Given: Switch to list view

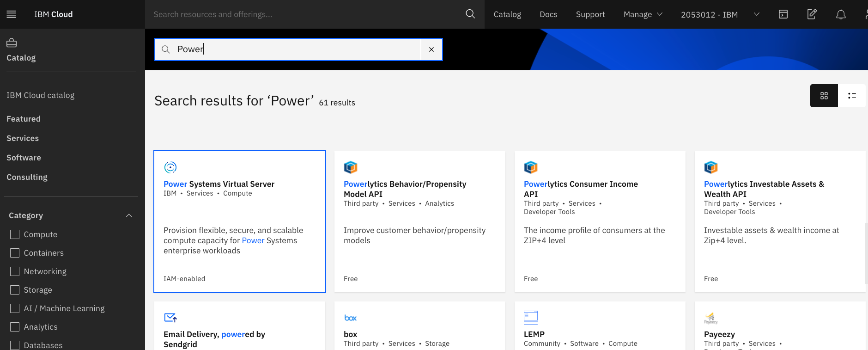Looking at the screenshot, I should (x=852, y=96).
